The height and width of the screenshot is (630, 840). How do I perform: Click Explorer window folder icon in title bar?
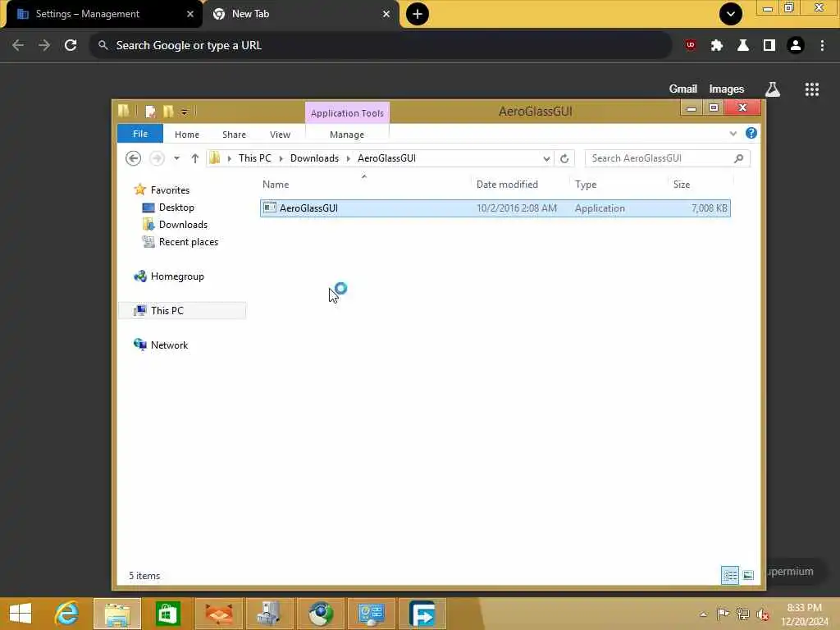pyautogui.click(x=124, y=111)
